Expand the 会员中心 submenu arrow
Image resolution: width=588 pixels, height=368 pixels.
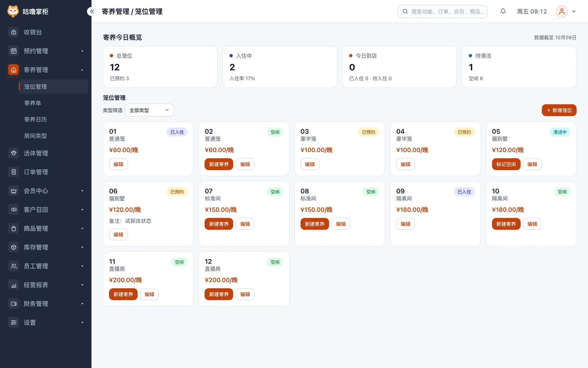(x=82, y=191)
